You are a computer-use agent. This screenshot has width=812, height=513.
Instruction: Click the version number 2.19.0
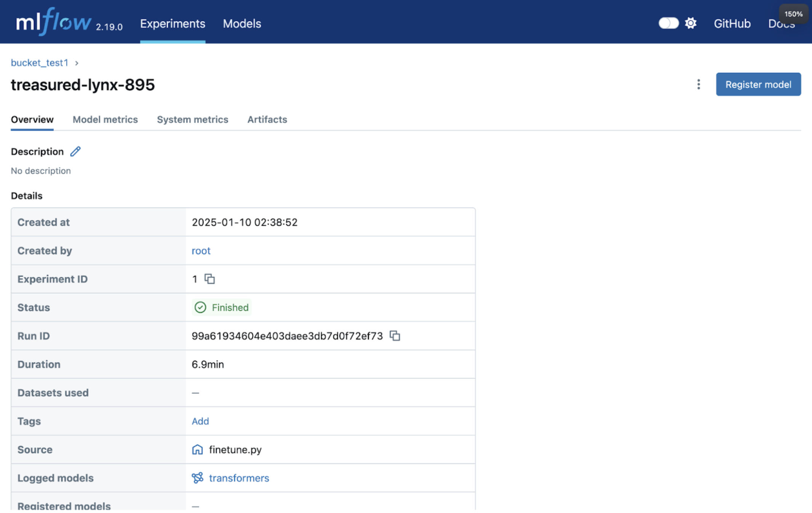click(109, 27)
